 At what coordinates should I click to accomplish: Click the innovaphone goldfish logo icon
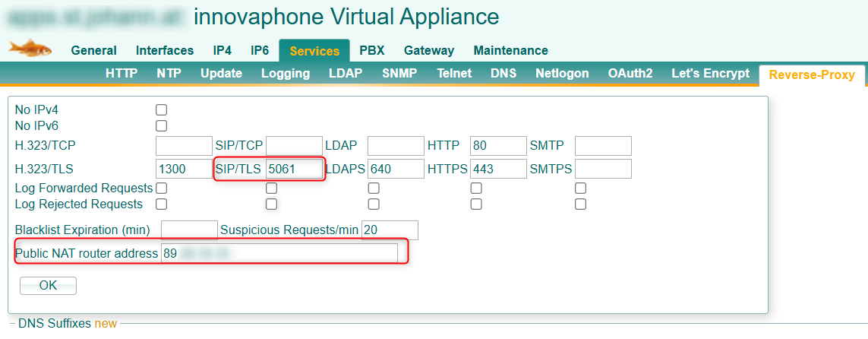point(30,49)
